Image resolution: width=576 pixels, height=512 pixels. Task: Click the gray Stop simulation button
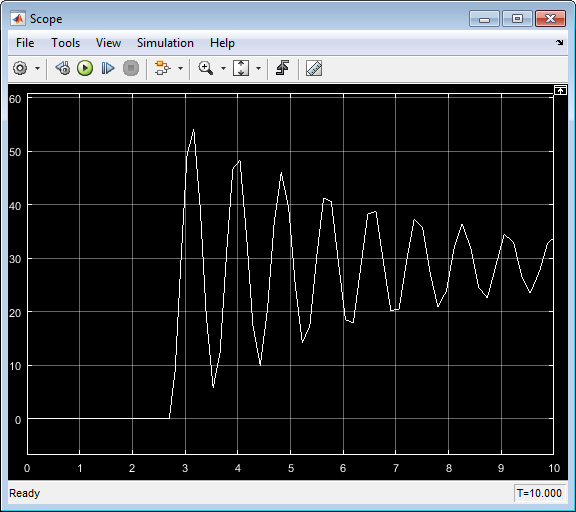point(131,68)
